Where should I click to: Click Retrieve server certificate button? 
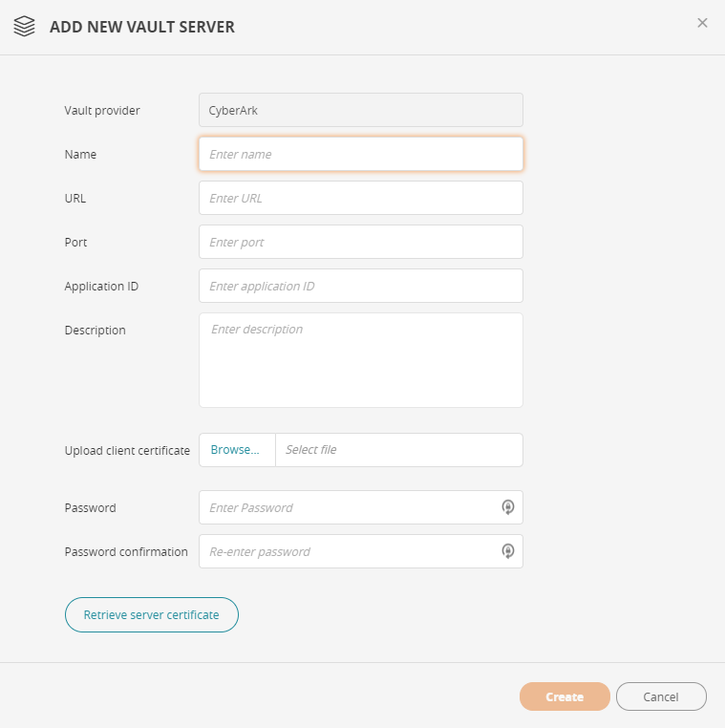point(151,615)
